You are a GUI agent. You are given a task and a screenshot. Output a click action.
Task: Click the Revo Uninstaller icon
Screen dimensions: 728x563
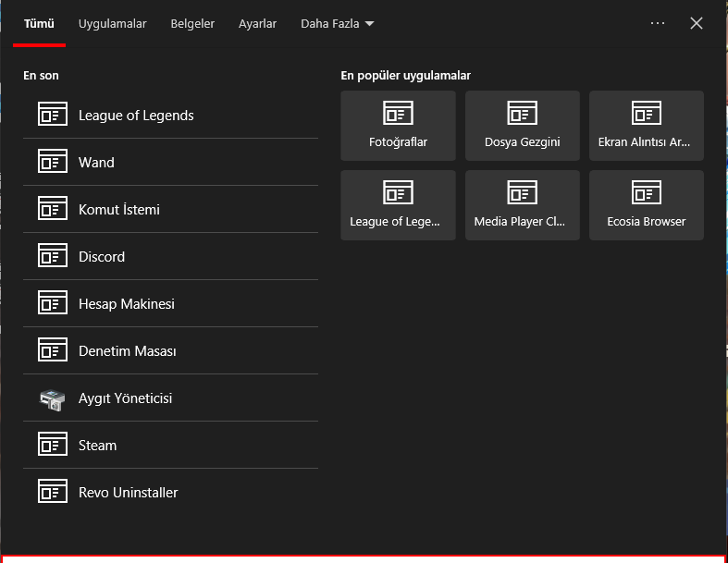53,491
